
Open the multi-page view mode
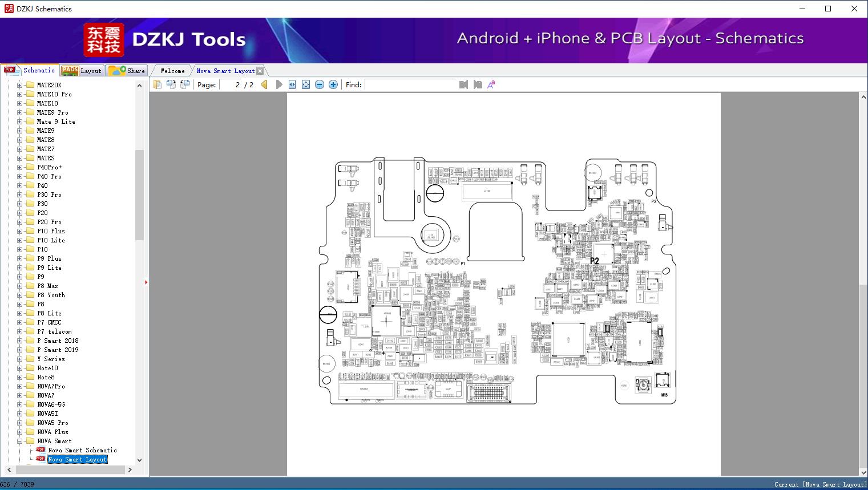[x=171, y=84]
